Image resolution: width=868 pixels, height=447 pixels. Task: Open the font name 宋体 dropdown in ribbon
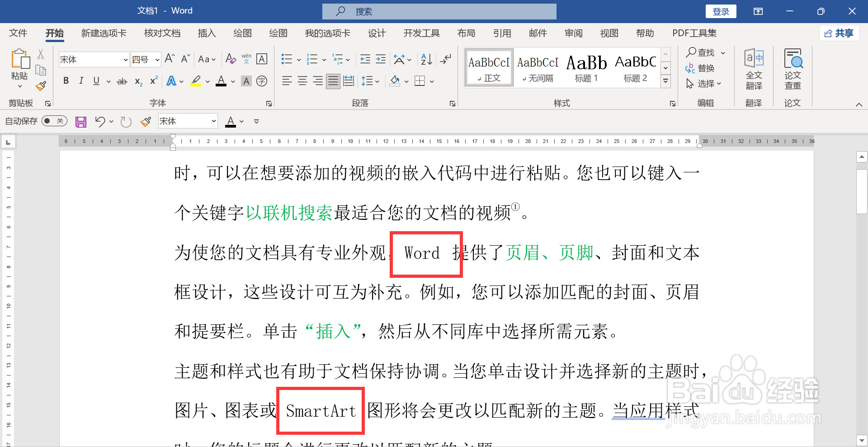[x=126, y=60]
